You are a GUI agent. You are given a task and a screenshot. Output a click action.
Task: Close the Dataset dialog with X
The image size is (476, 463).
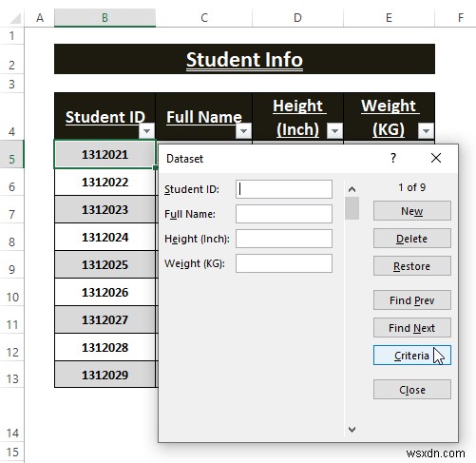tap(436, 158)
